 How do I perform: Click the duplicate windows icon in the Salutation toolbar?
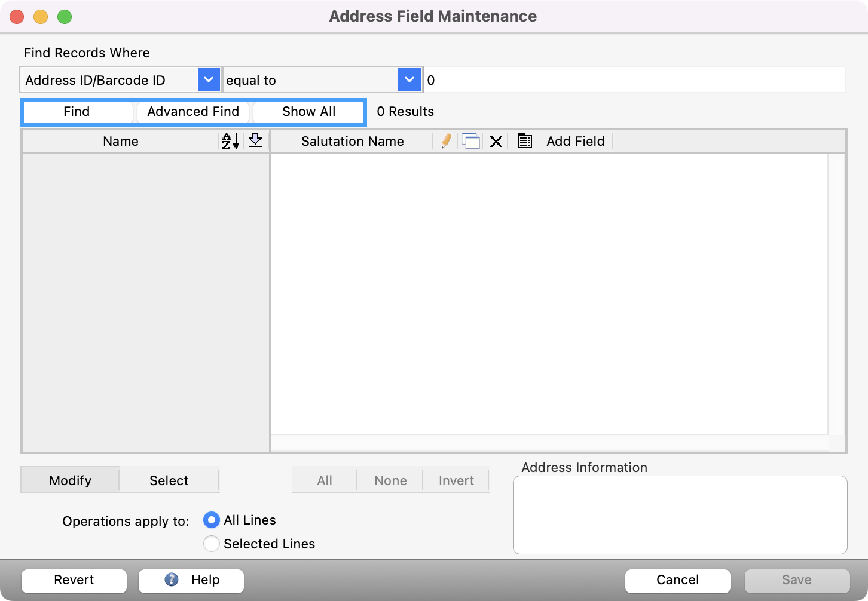tap(471, 141)
